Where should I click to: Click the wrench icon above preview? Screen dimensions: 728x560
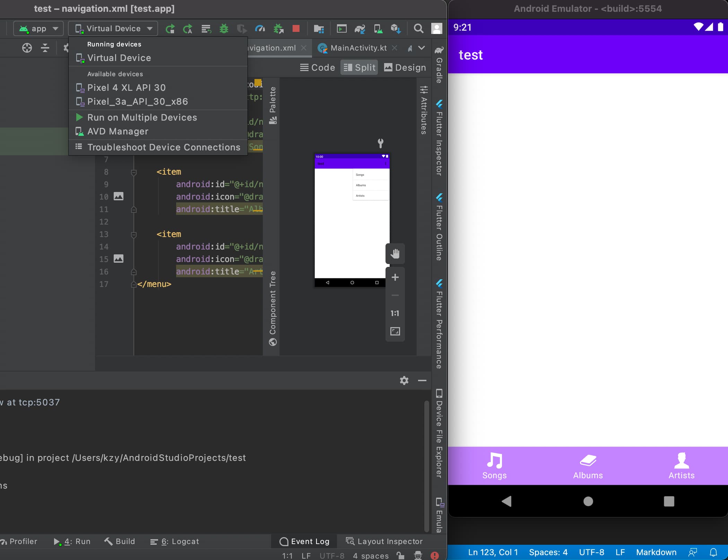point(380,143)
